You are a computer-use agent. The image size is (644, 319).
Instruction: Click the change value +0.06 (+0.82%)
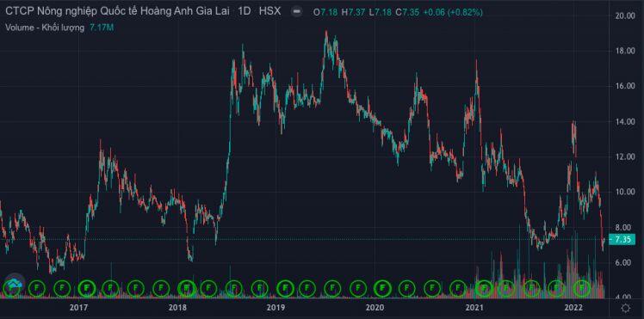(x=453, y=12)
